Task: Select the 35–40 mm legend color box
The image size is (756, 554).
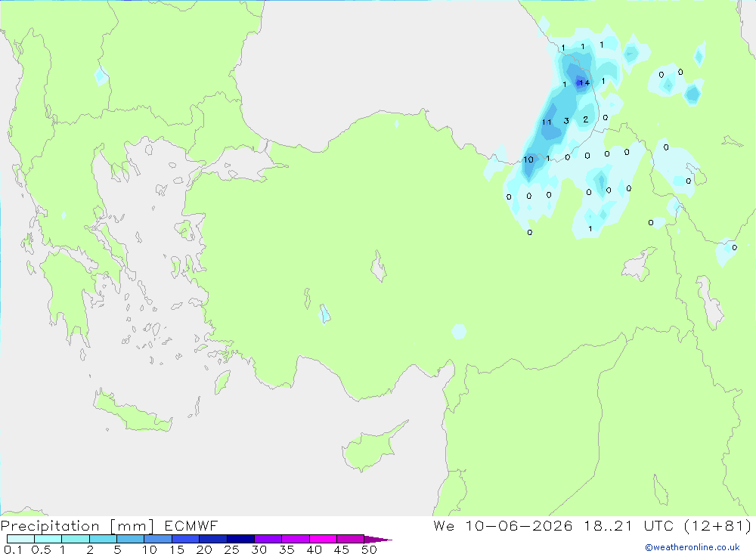Action: pyautogui.click(x=295, y=539)
